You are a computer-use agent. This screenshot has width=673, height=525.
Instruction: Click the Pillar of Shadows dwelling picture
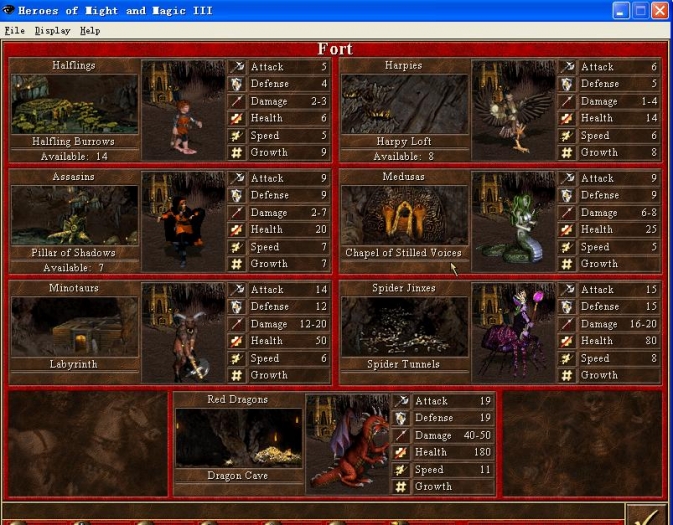pyautogui.click(x=75, y=215)
